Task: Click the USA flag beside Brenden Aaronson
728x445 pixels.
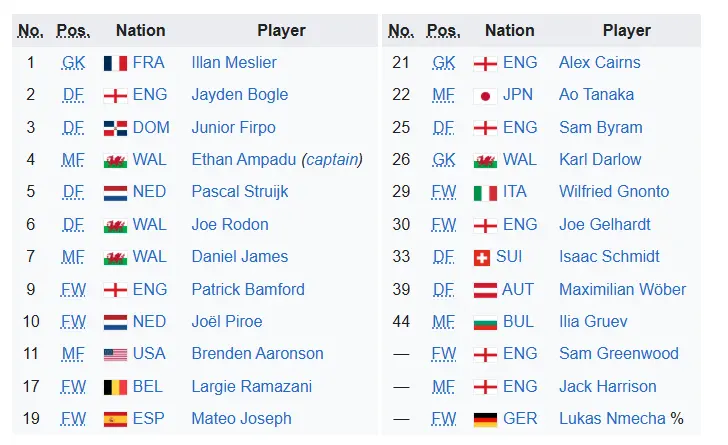Action: point(115,354)
